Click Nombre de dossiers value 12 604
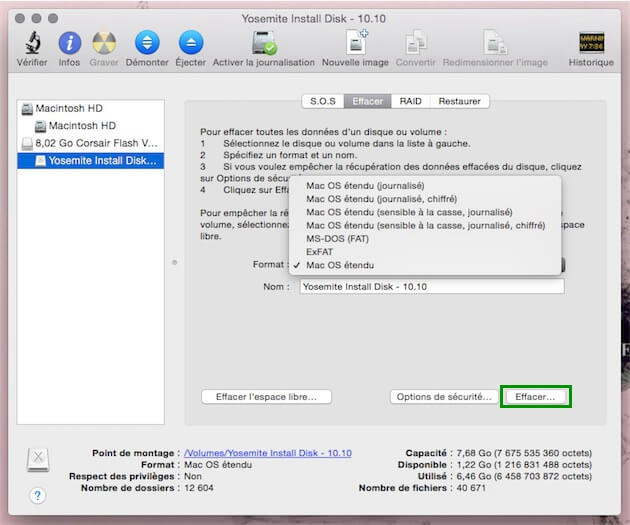The height and width of the screenshot is (525, 630). click(x=199, y=488)
